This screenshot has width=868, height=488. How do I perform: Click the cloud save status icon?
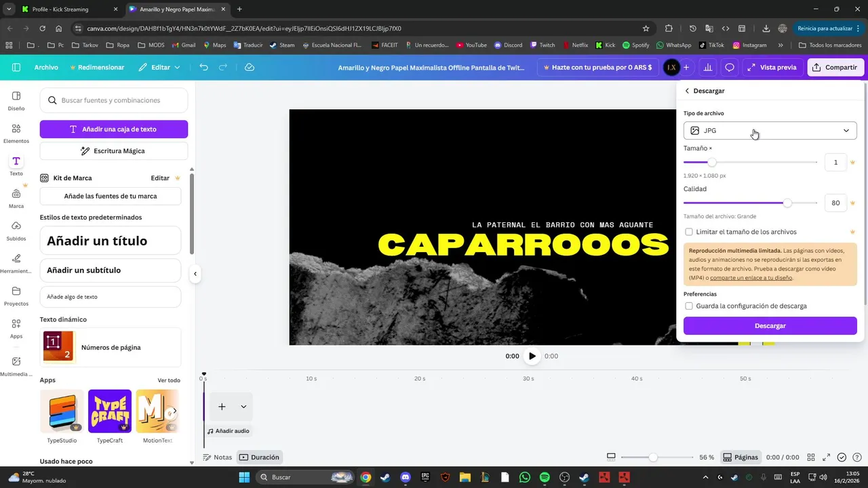(x=250, y=67)
